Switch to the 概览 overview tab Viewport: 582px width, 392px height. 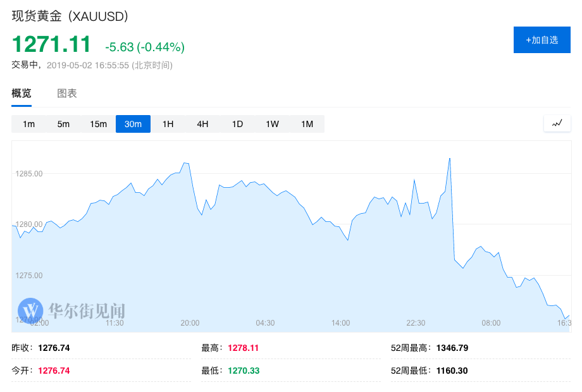(x=22, y=94)
